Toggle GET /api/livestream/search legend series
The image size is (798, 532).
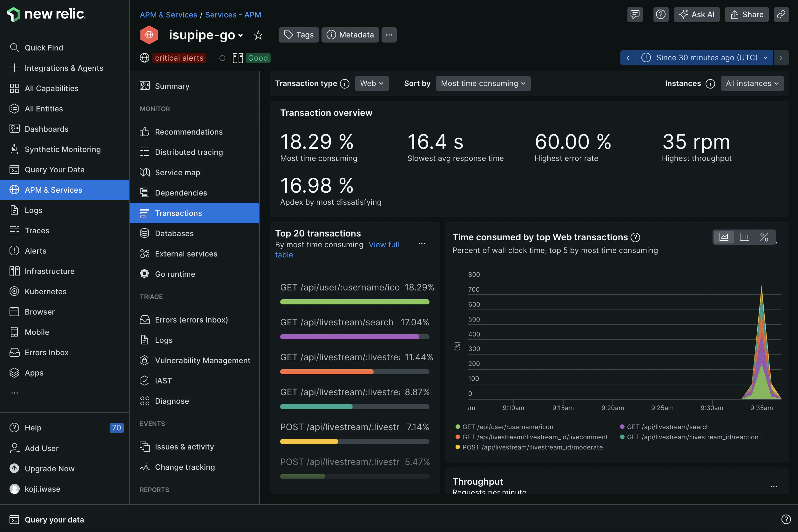665,427
